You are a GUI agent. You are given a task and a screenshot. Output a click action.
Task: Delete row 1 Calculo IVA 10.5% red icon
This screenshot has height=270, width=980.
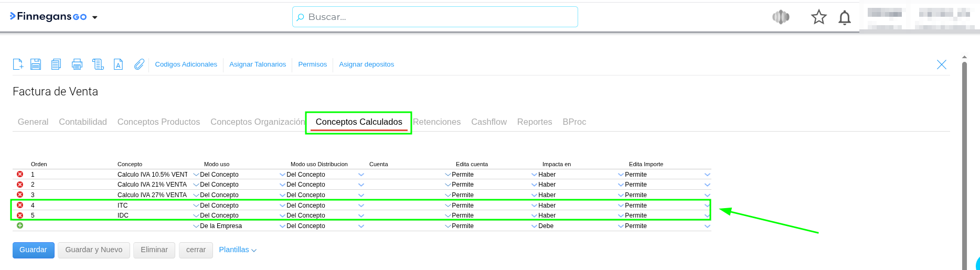[x=20, y=174]
